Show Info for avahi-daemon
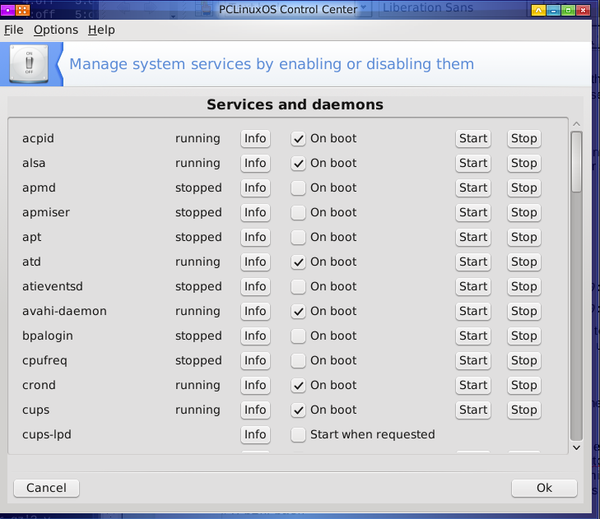The height and width of the screenshot is (519, 600). (255, 311)
